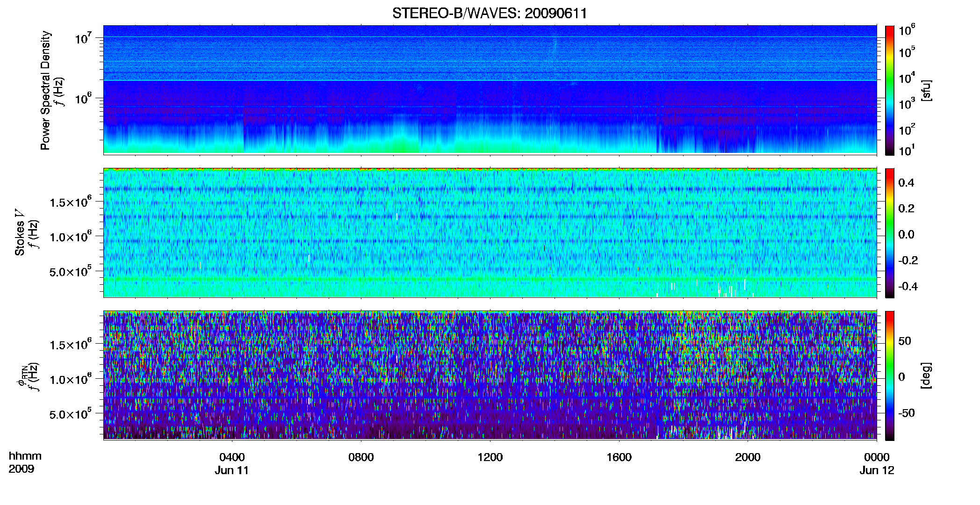The width and height of the screenshot is (980, 505).
Task: Click the 2009 year label
Action: [21, 469]
